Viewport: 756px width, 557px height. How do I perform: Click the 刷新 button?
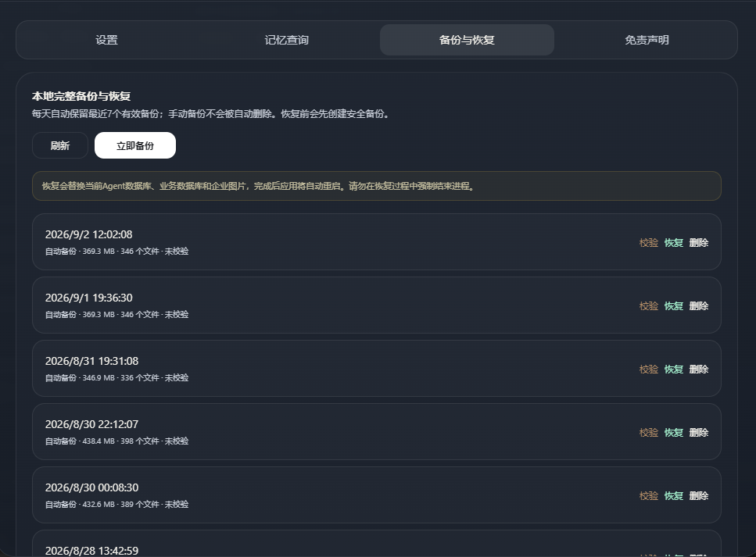tap(60, 145)
